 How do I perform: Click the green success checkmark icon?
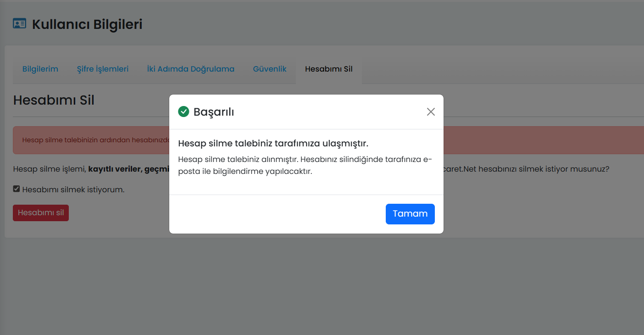pos(183,112)
